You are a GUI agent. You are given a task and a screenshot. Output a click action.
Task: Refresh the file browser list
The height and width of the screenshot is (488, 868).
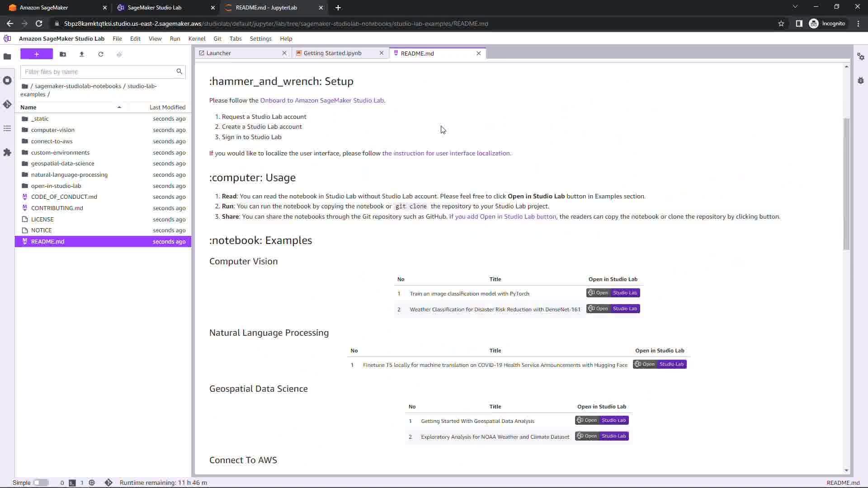tap(101, 54)
